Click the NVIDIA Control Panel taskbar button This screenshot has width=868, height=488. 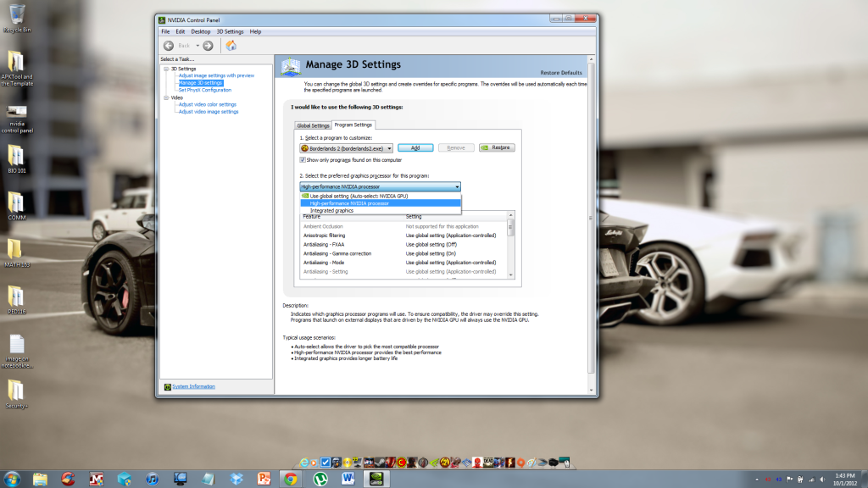pos(376,480)
